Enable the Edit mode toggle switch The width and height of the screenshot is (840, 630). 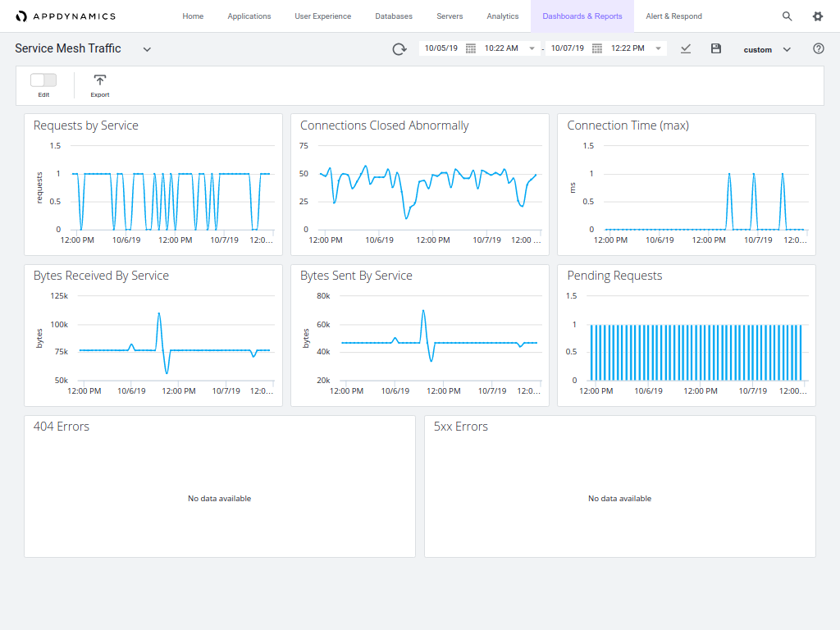click(x=43, y=79)
